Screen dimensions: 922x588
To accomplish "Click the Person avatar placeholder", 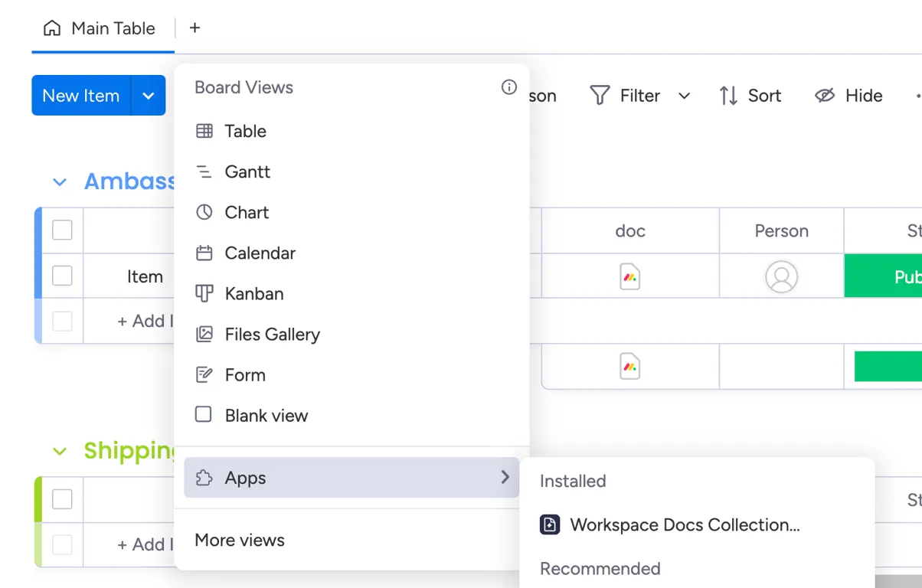I will [x=781, y=276].
